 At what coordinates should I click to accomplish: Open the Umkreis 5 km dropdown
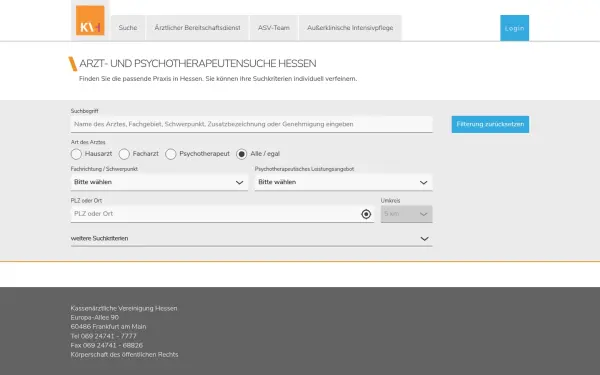pyautogui.click(x=406, y=214)
